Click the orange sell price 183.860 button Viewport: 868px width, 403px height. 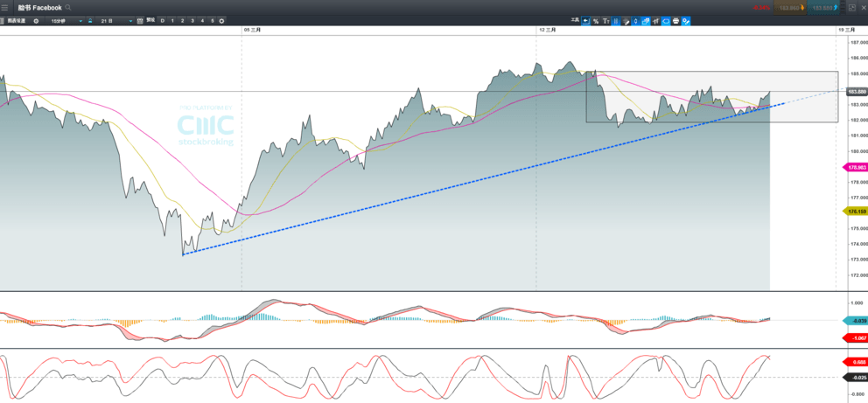[x=789, y=7]
